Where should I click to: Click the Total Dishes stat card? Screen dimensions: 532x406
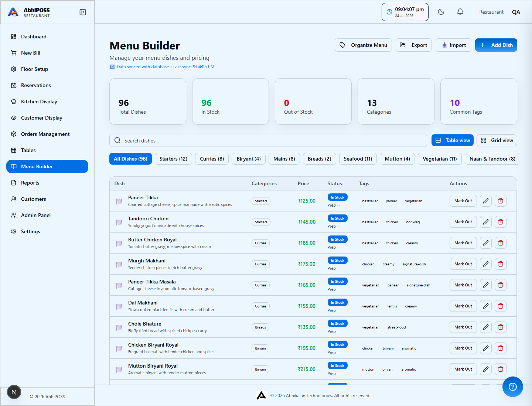[x=148, y=101]
